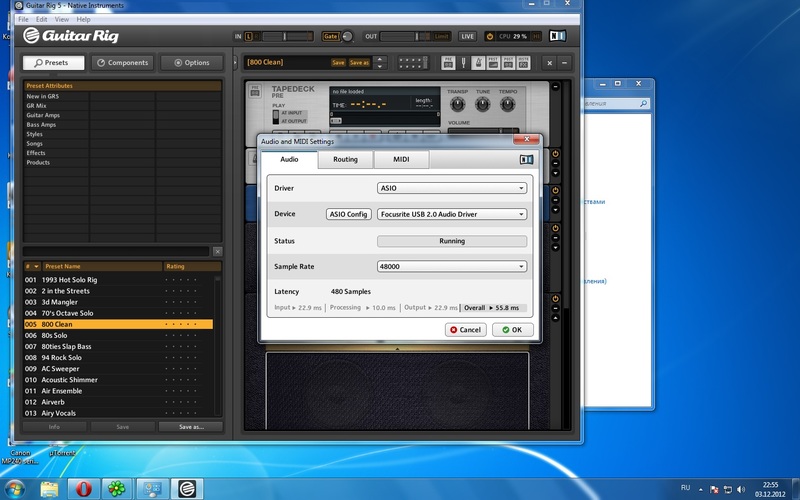800x500 pixels.
Task: Open the Windows Start menu
Action: [14, 488]
